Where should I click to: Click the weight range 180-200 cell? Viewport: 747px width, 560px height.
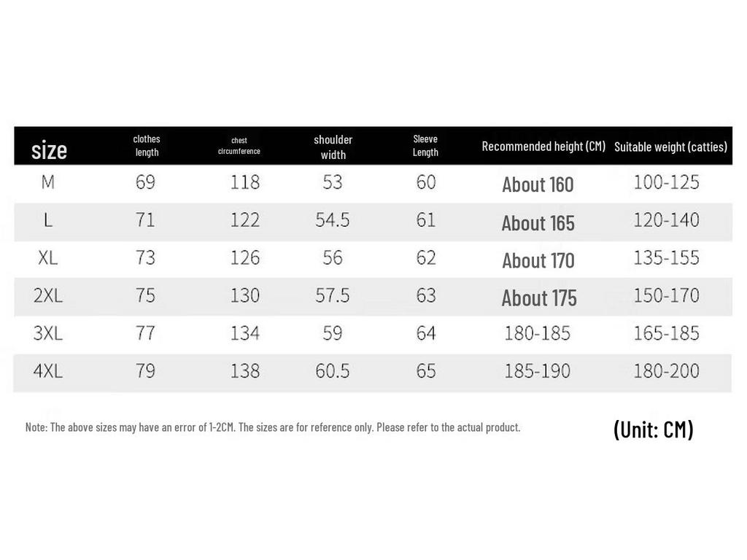(666, 371)
